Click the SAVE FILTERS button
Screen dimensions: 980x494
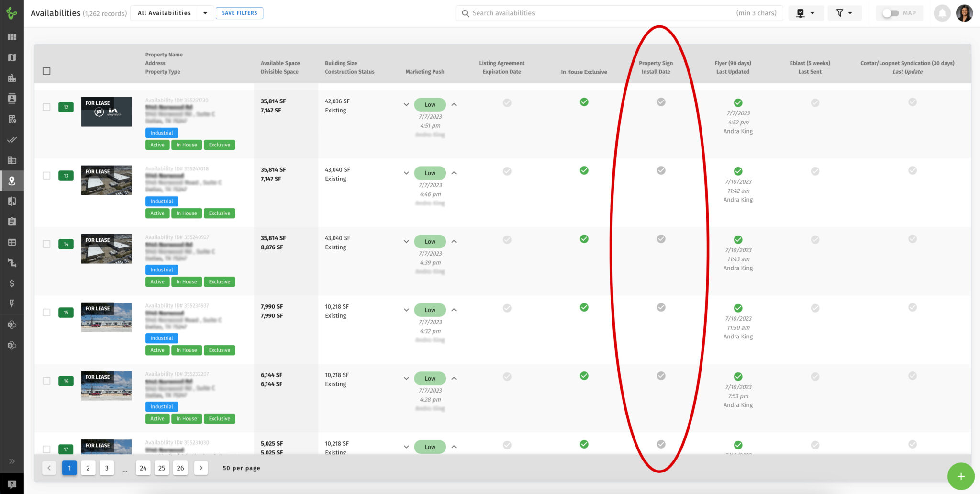(239, 13)
